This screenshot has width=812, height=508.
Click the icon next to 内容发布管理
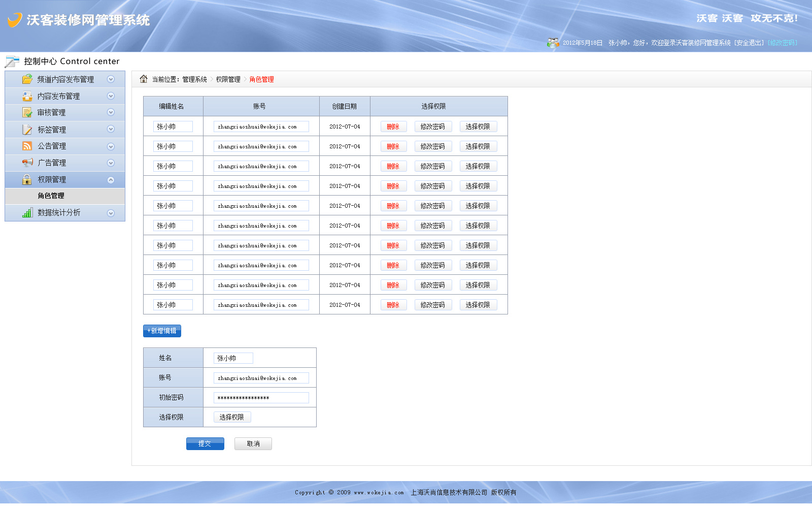click(27, 96)
